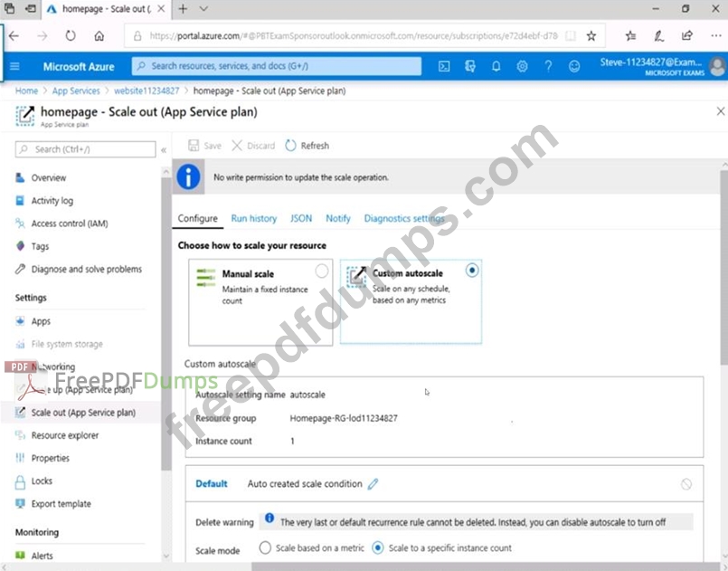The height and width of the screenshot is (571, 728).
Task: Go back in the browser
Action: click(14, 36)
